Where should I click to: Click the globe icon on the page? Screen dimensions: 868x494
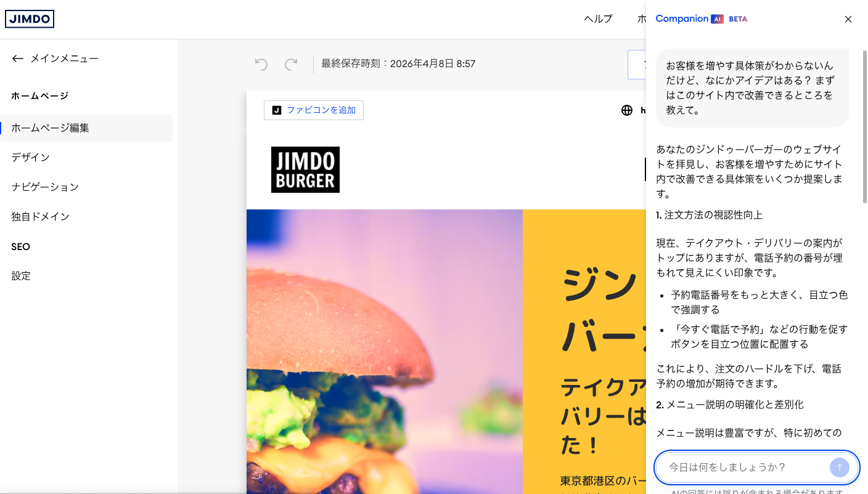[x=627, y=110]
